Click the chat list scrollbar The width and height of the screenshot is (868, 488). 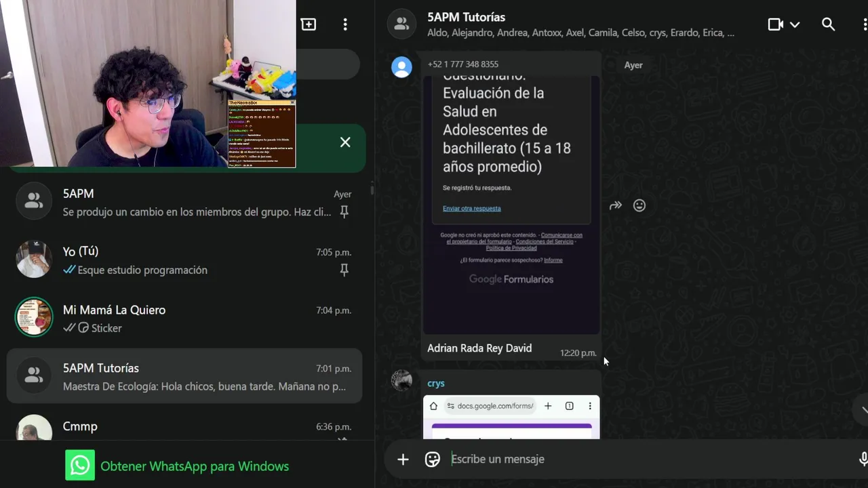pos(372,190)
